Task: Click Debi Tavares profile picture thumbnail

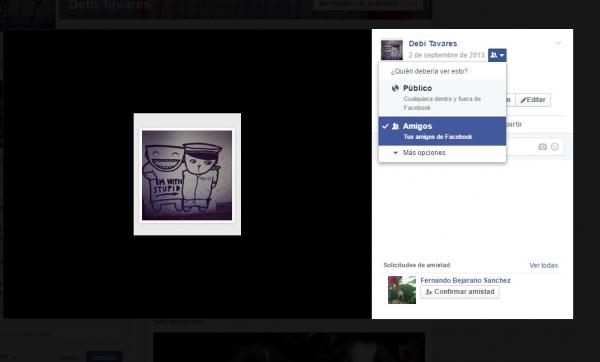Action: pyautogui.click(x=392, y=49)
